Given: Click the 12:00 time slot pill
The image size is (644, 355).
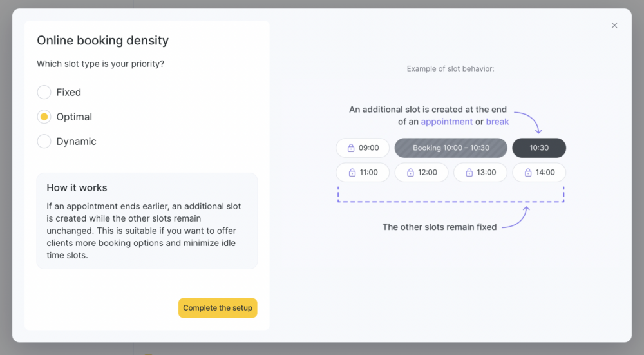Looking at the screenshot, I should (421, 173).
